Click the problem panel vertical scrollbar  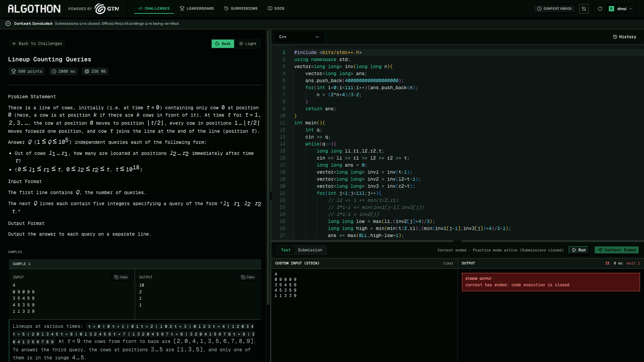(268, 168)
